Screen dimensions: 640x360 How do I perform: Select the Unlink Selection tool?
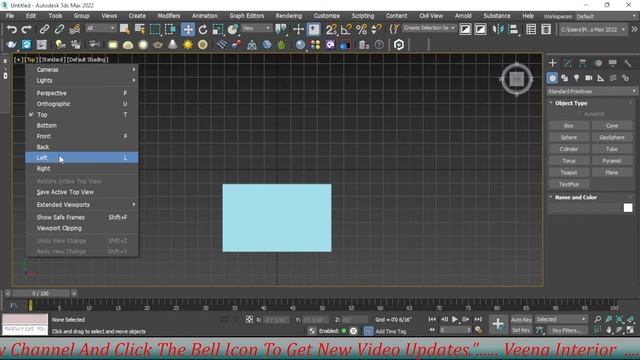(59, 29)
